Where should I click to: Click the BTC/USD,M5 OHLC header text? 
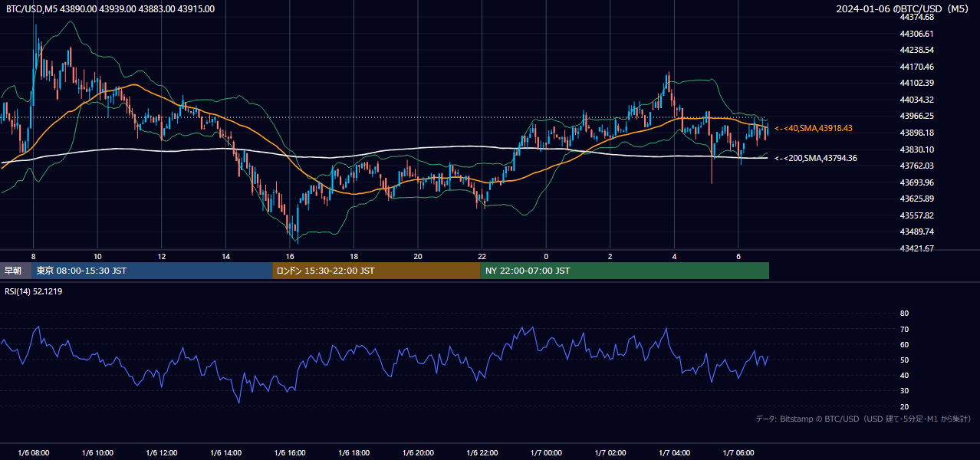coord(110,8)
